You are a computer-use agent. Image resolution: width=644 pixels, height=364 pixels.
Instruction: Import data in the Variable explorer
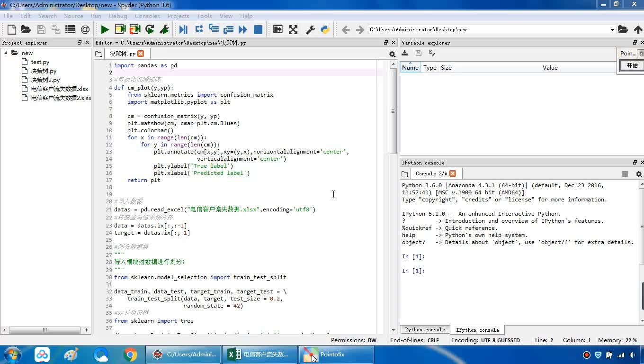click(x=405, y=53)
